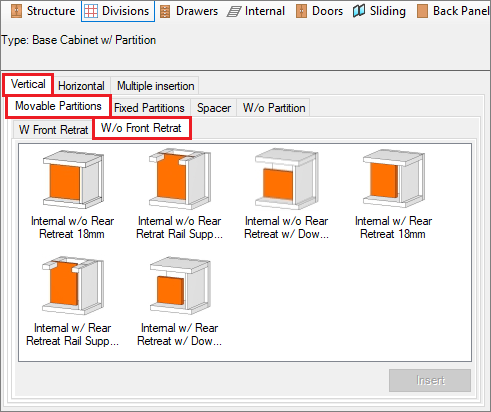Open the Structure toolbar tab
Viewport: 491px width, 412px height.
pyautogui.click(x=43, y=11)
